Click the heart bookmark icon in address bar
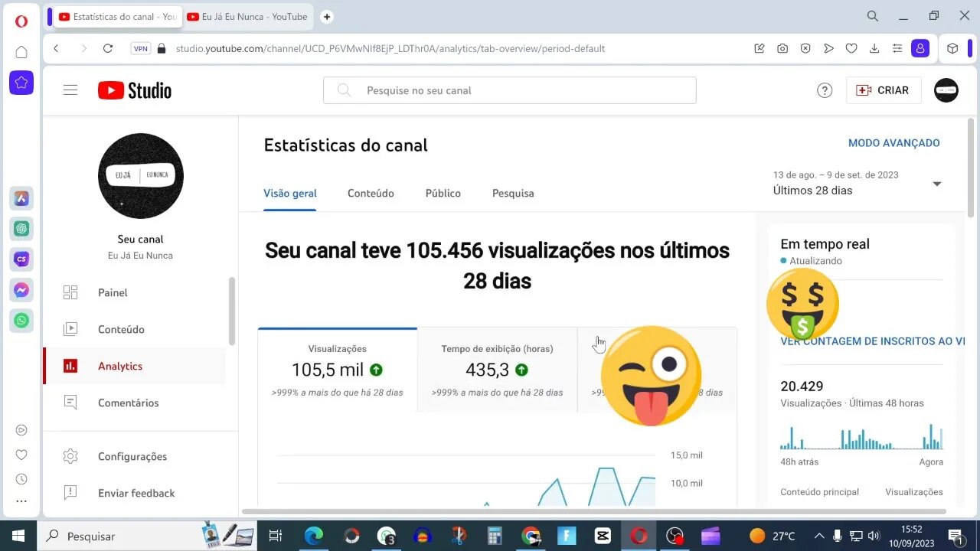980x551 pixels. point(851,48)
